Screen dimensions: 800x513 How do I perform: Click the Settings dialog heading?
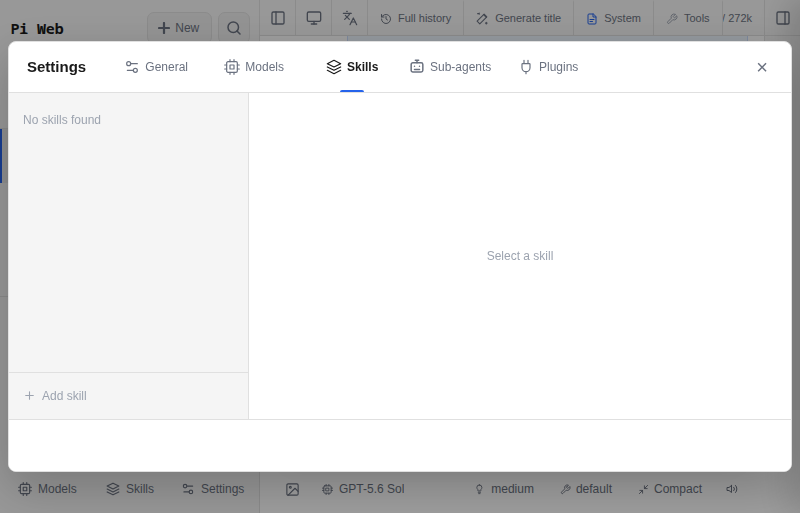57,67
